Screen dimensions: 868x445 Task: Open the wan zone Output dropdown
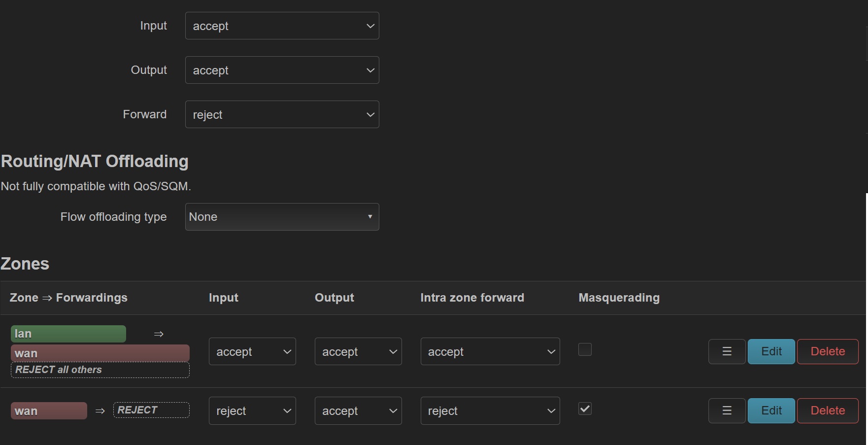click(x=358, y=411)
